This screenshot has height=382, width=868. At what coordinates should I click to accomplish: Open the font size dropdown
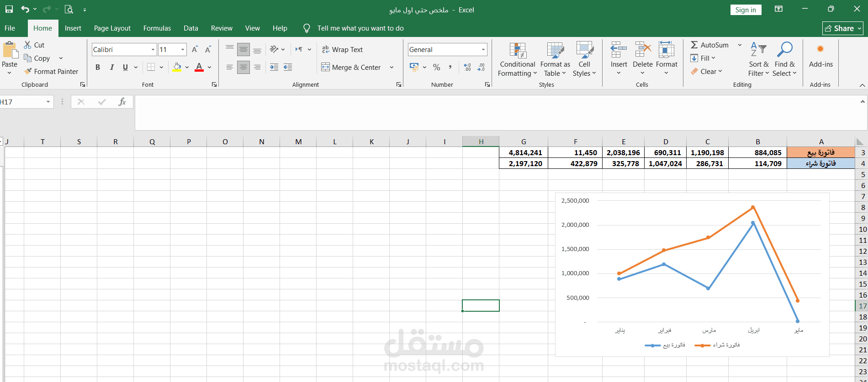click(x=183, y=49)
